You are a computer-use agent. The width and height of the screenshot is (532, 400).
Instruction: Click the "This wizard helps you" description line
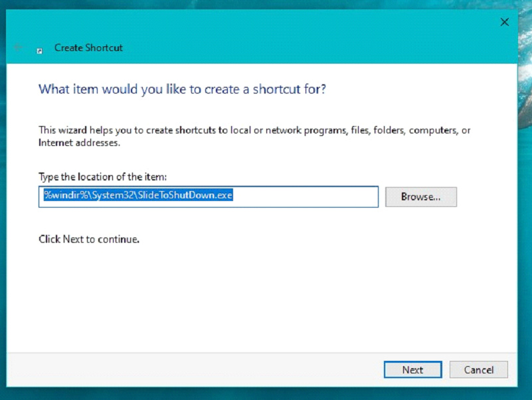[x=254, y=131]
